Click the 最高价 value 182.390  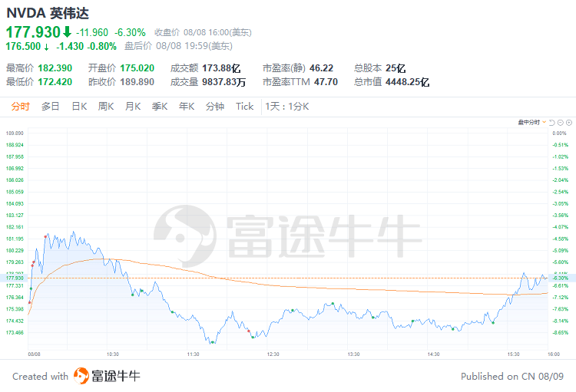tap(55, 68)
